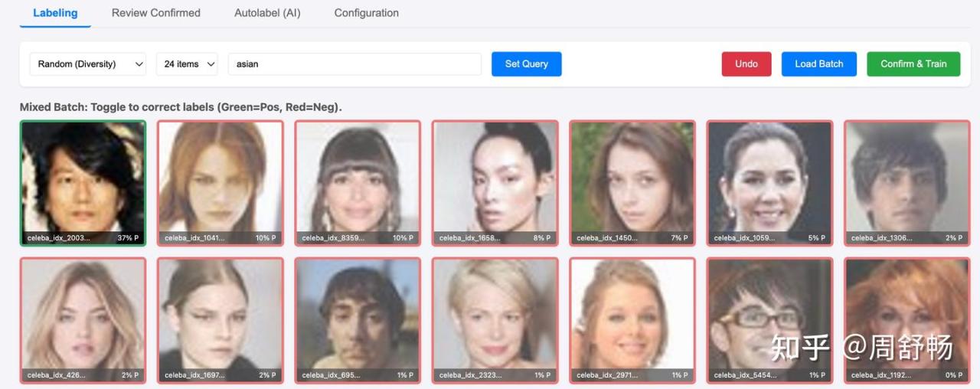Expand the Random (Diversity) sampling dropdown

pos(88,64)
